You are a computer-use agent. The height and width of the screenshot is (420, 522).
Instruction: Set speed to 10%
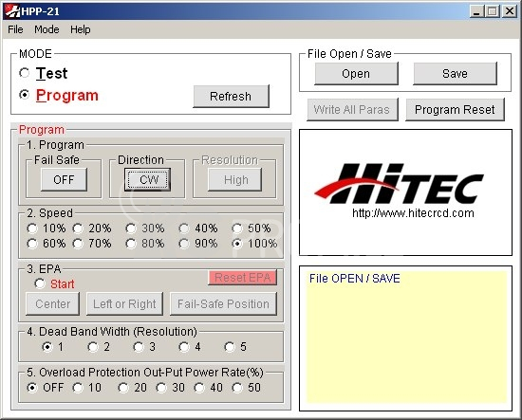32,228
